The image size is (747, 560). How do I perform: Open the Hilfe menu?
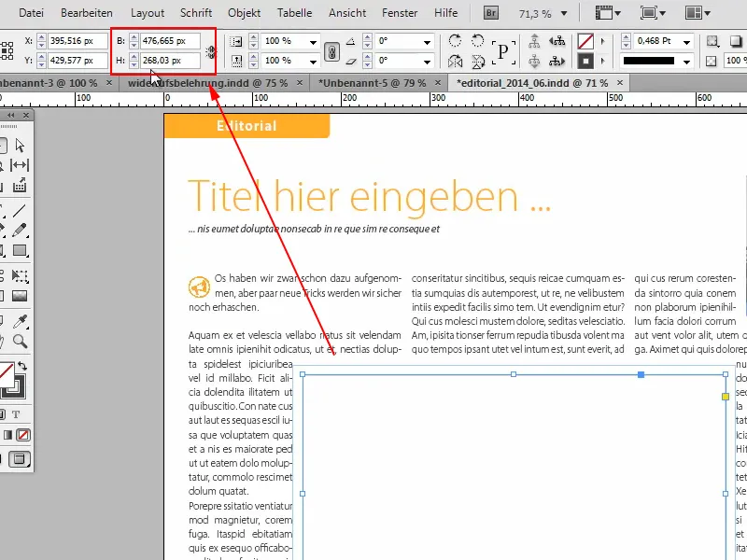pos(445,13)
